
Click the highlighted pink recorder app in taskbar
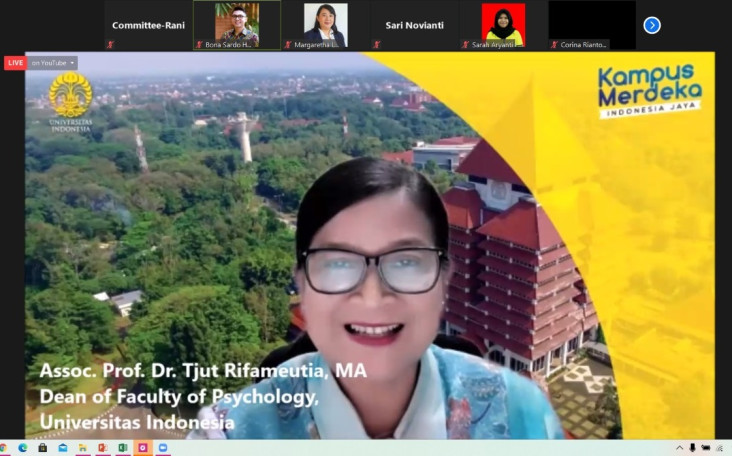(x=143, y=448)
